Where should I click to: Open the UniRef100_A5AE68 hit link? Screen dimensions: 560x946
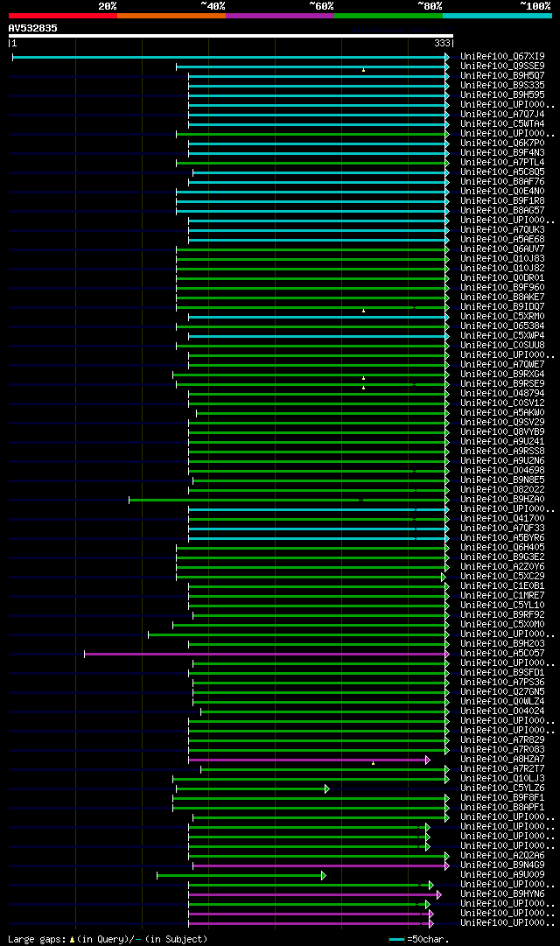502,240
